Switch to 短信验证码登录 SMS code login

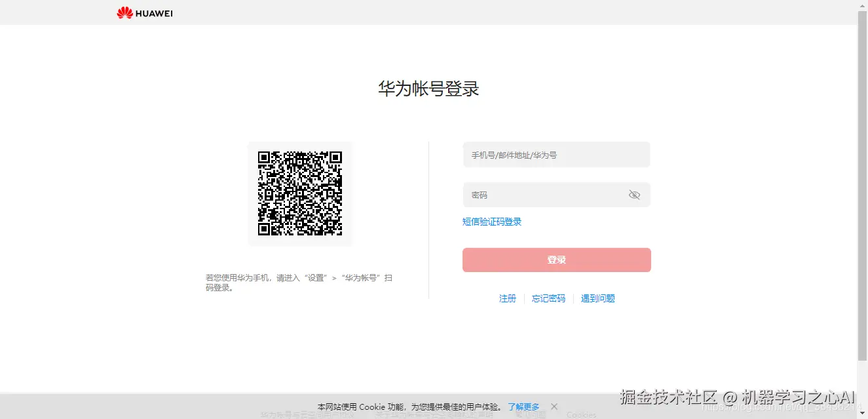coord(492,222)
